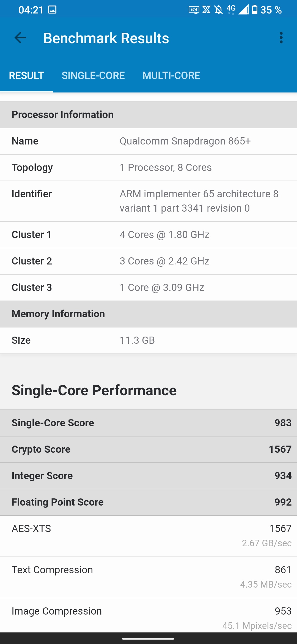Screen dimensions: 297x644
Task: Select the Topology row
Action: click(148, 168)
